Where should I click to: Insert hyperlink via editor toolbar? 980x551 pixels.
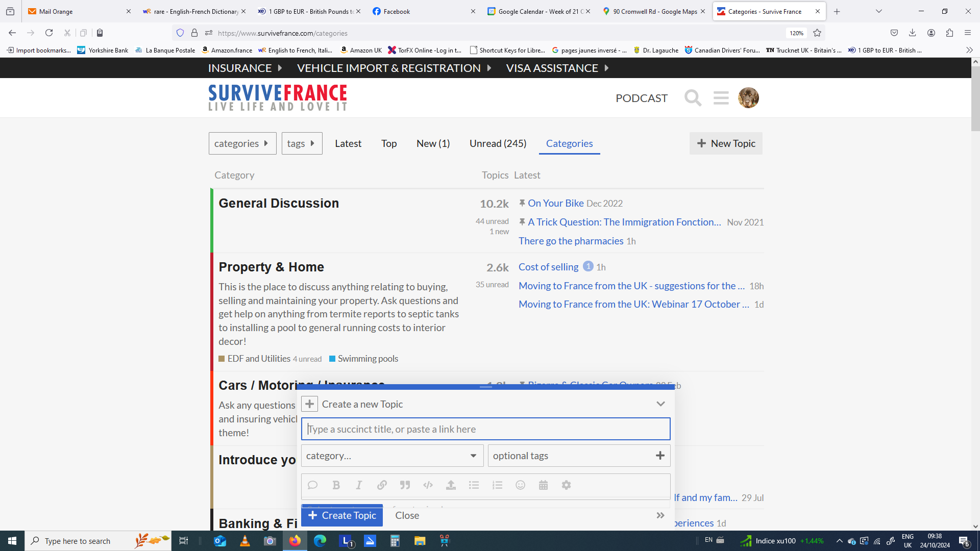[382, 485]
